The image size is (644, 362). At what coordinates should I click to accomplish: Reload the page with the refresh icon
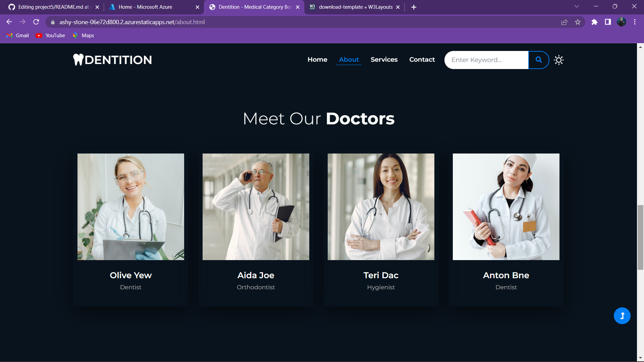point(36,22)
